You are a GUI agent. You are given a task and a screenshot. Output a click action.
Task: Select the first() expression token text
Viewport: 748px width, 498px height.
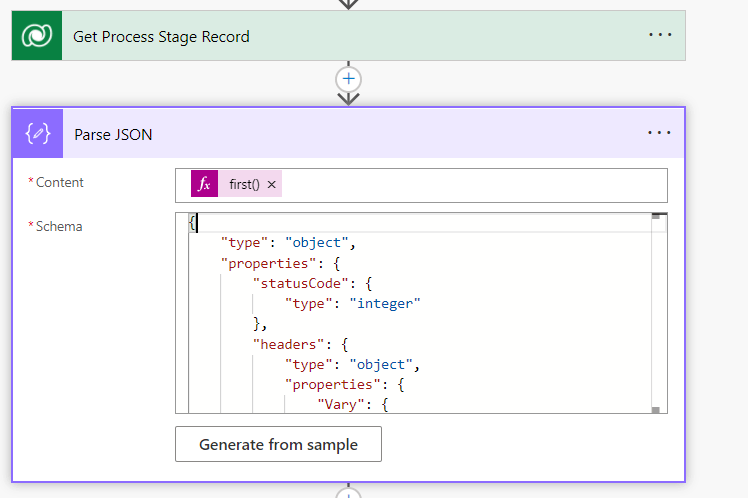(x=244, y=185)
